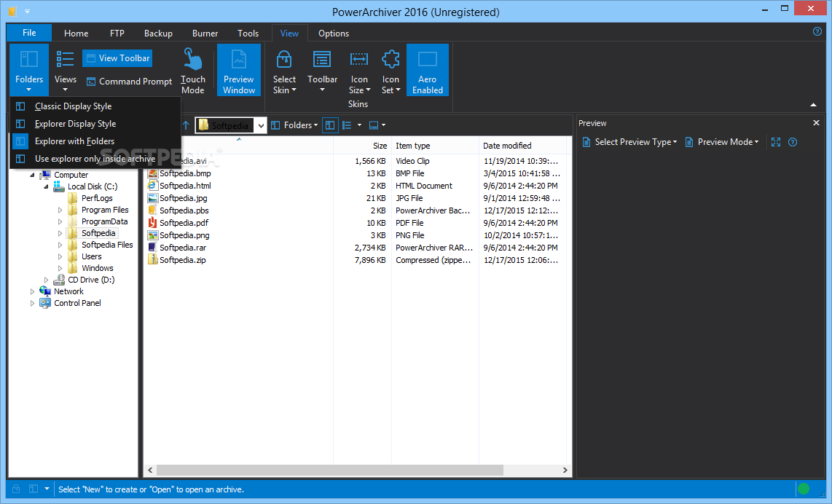The width and height of the screenshot is (832, 504).
Task: Open the preview pane layout dropdown
Action: [x=377, y=125]
